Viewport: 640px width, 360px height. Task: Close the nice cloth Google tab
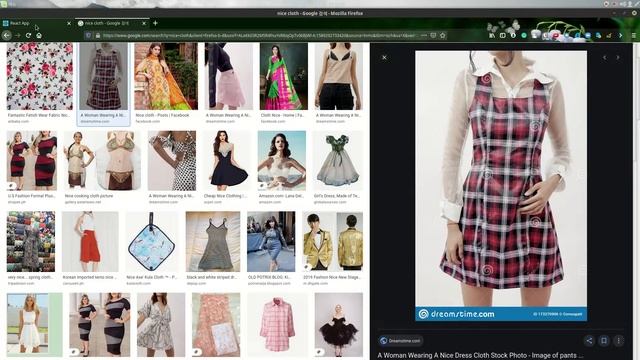point(144,24)
